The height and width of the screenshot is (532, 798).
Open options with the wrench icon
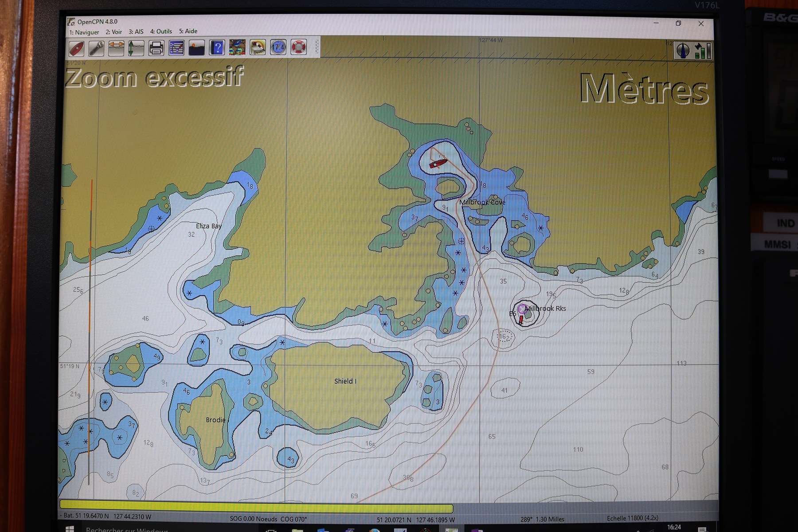96,48
